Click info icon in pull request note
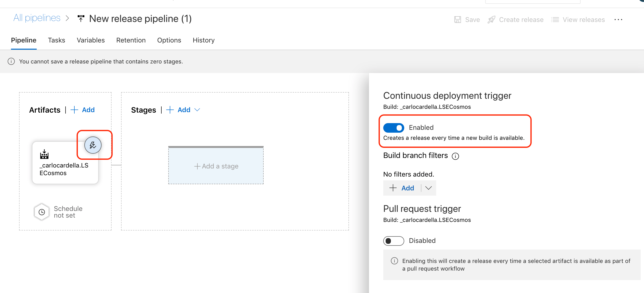This screenshot has height=293, width=644. [394, 261]
